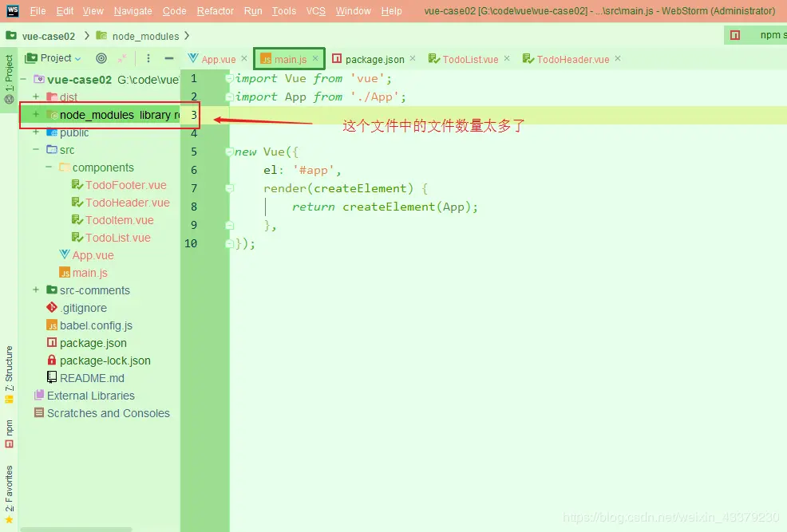787x532 pixels.
Task: Collapse the vue-case02 root folder
Action: tap(23, 79)
